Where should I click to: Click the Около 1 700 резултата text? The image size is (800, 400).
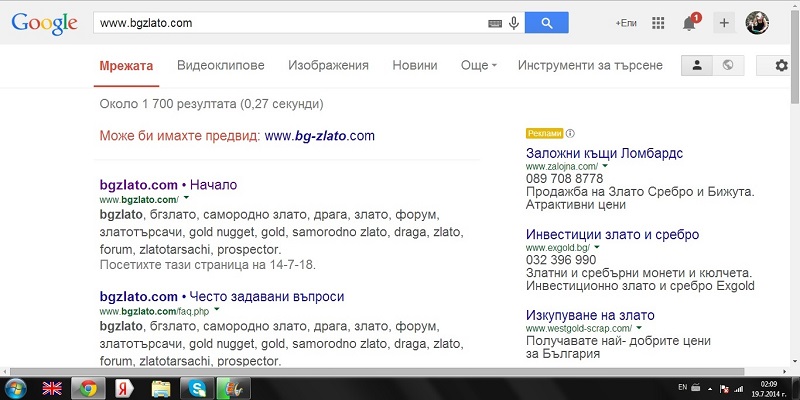(211, 104)
